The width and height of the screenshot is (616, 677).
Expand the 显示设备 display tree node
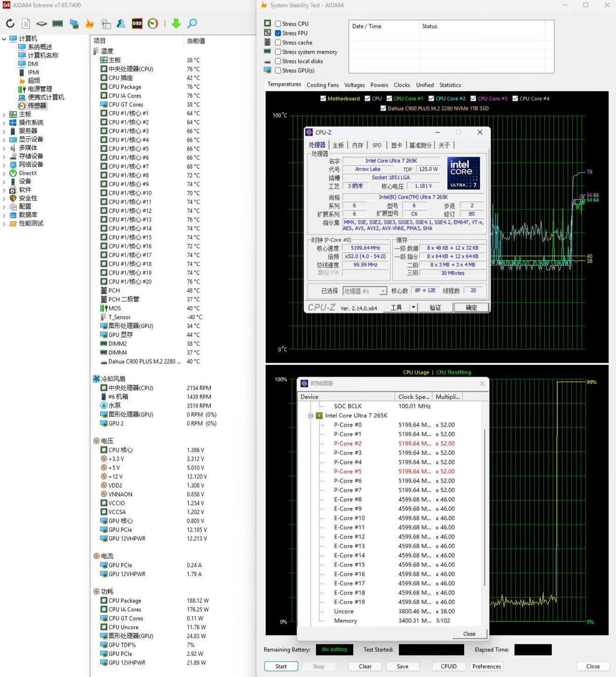point(4,139)
